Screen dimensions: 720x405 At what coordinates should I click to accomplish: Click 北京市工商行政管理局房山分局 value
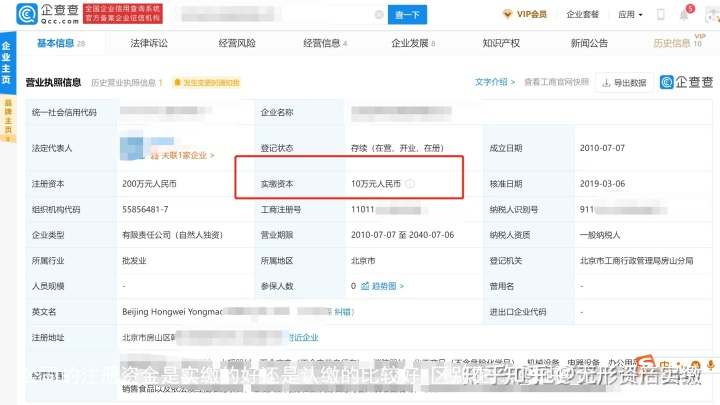[x=636, y=261]
